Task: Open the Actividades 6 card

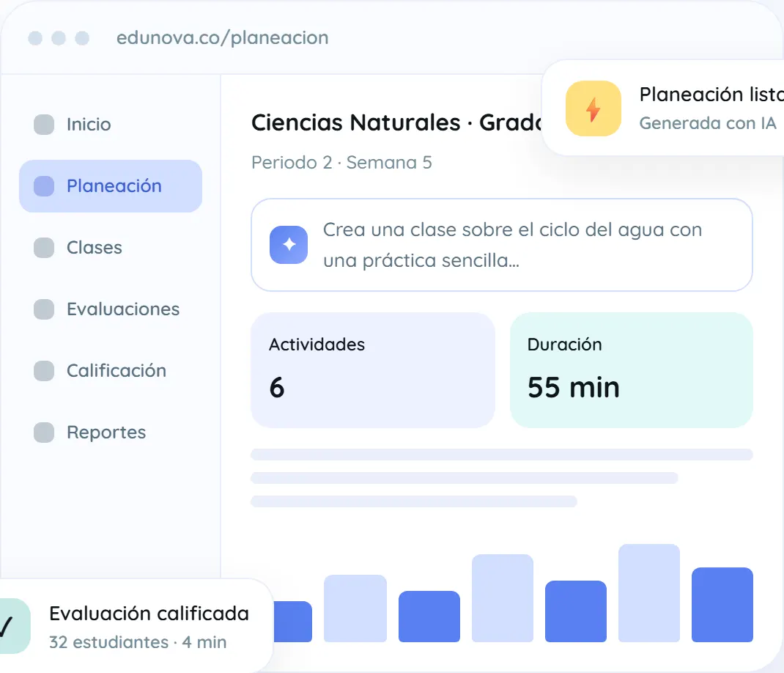Action: (x=373, y=370)
